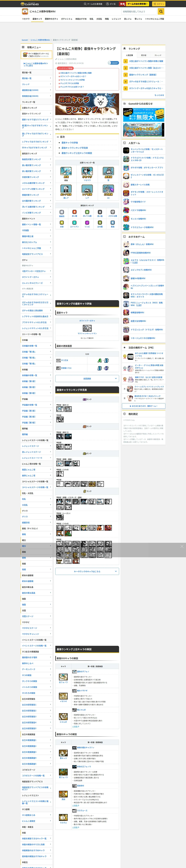Click the マジシャンキャットマン character thumbnail

pos(87,328)
